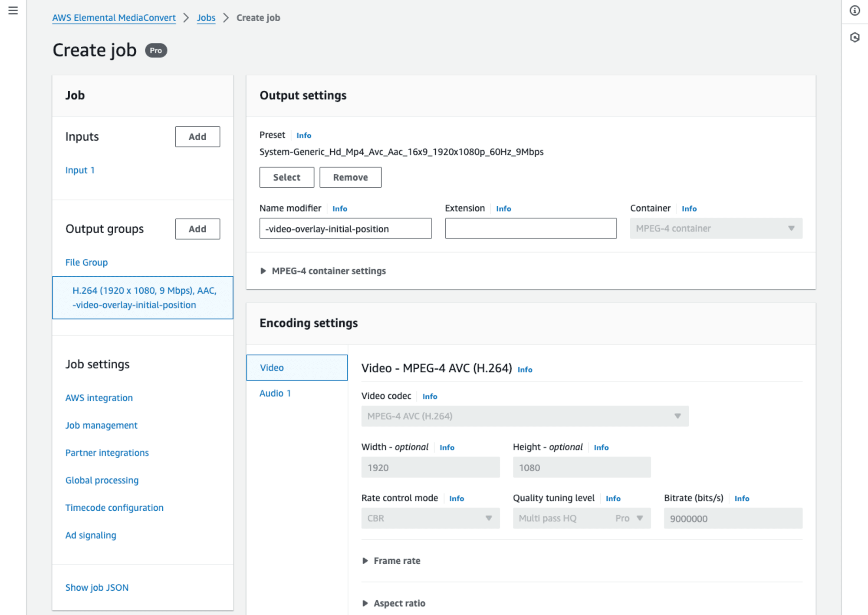Open Ad signaling settings
Screen dimensions: 868x615
click(x=91, y=535)
